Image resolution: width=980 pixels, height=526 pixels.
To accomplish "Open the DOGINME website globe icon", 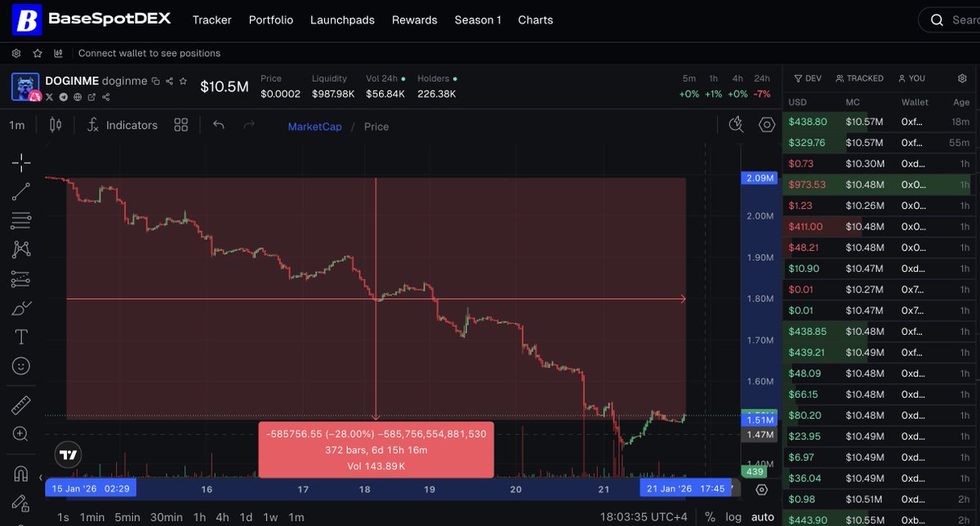I will (x=77, y=97).
